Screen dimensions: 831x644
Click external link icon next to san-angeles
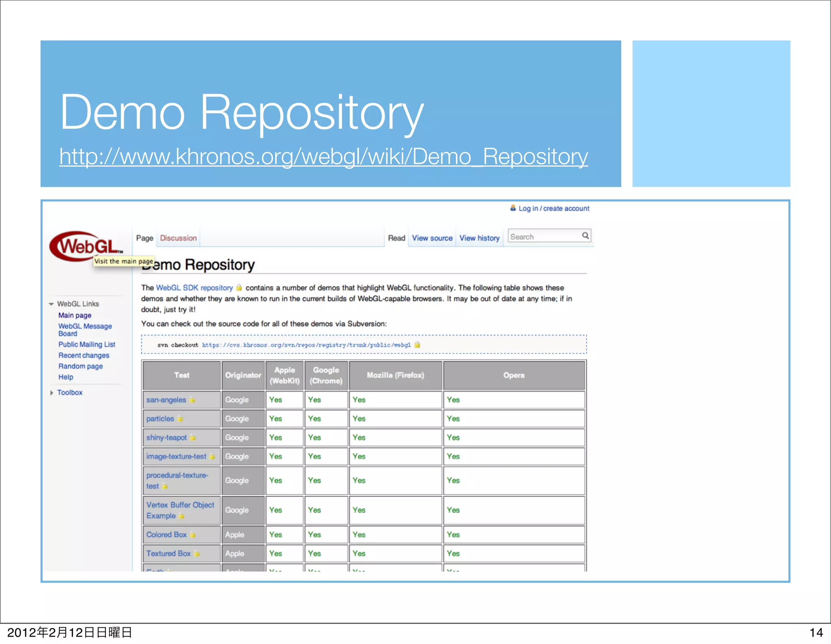coord(192,400)
